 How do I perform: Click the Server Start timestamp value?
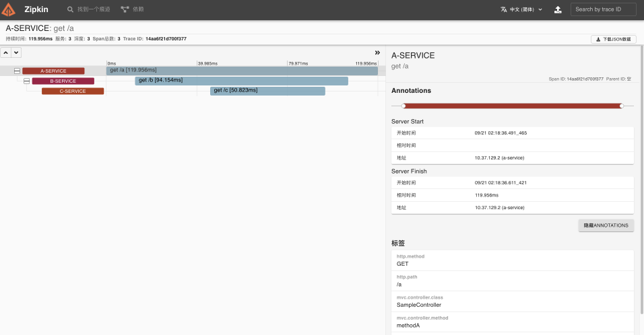[501, 133]
